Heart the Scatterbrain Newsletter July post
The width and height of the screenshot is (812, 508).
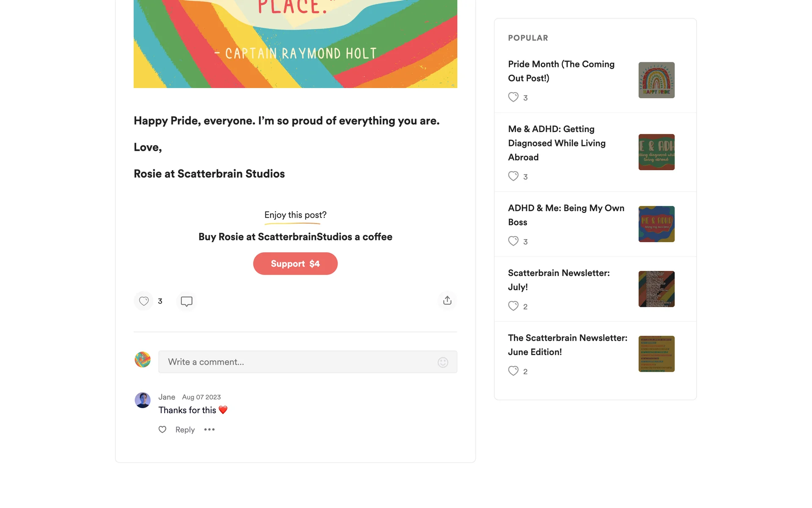(513, 306)
